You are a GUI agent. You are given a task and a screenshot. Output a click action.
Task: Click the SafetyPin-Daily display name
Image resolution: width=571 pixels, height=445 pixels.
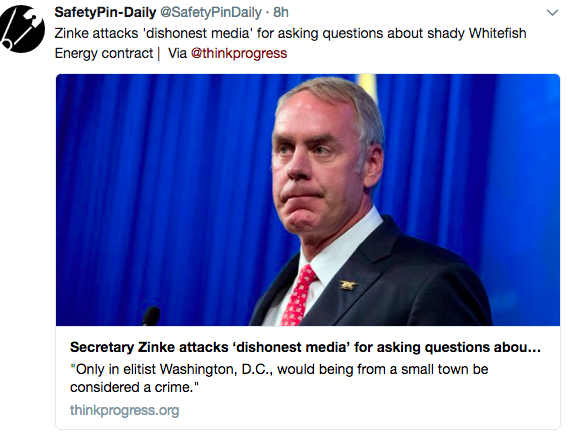(x=105, y=12)
